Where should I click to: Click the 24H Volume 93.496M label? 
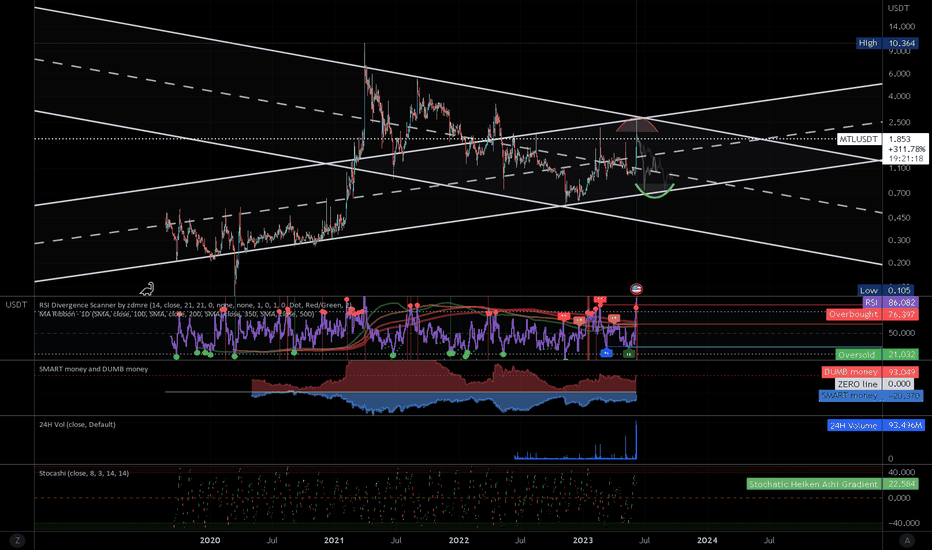click(x=875, y=425)
